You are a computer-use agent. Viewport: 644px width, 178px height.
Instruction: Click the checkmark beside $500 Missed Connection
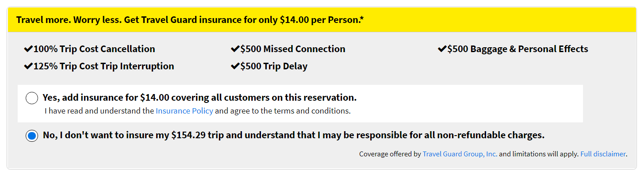pyautogui.click(x=235, y=49)
